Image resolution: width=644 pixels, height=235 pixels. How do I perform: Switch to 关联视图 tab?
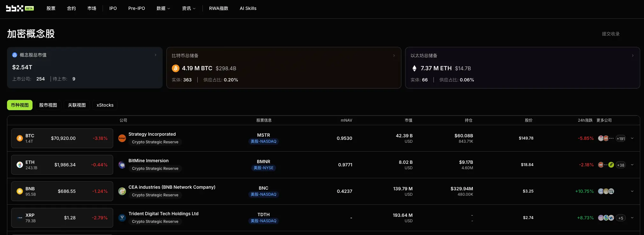click(x=77, y=105)
